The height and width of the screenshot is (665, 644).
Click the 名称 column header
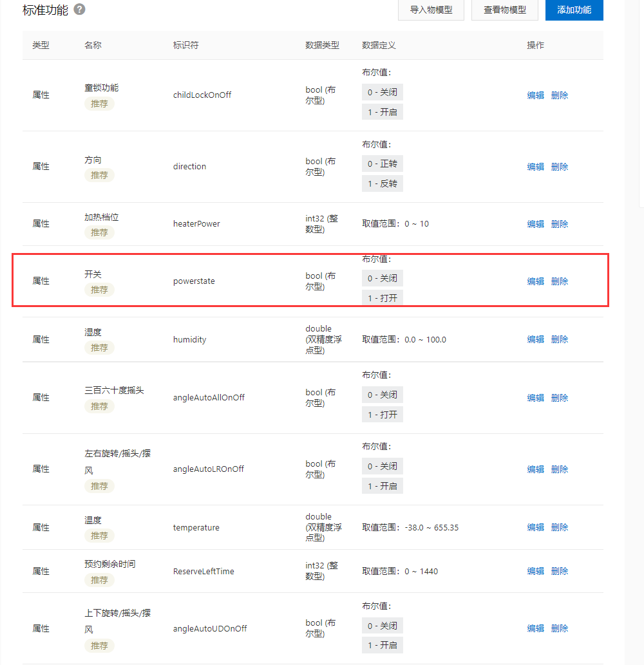point(93,45)
